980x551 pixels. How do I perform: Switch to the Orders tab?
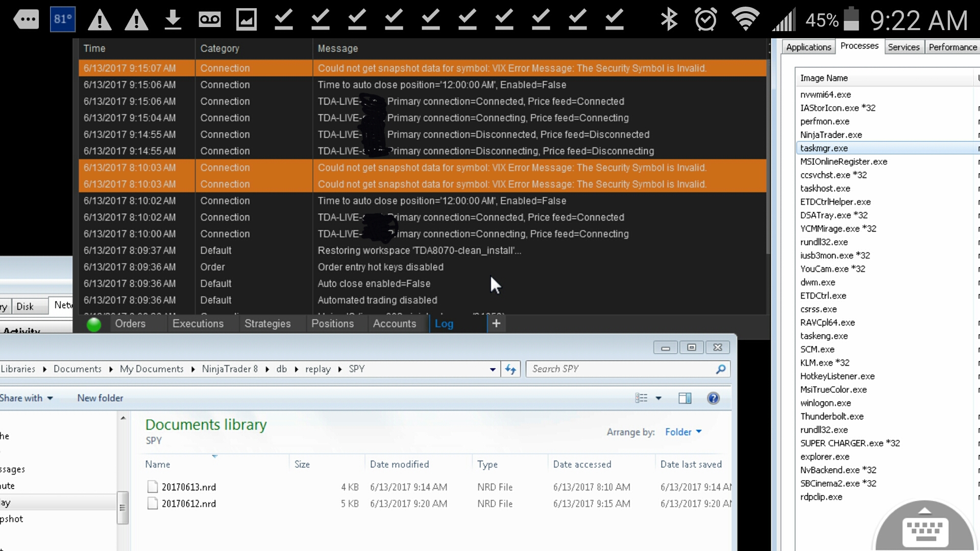point(130,323)
